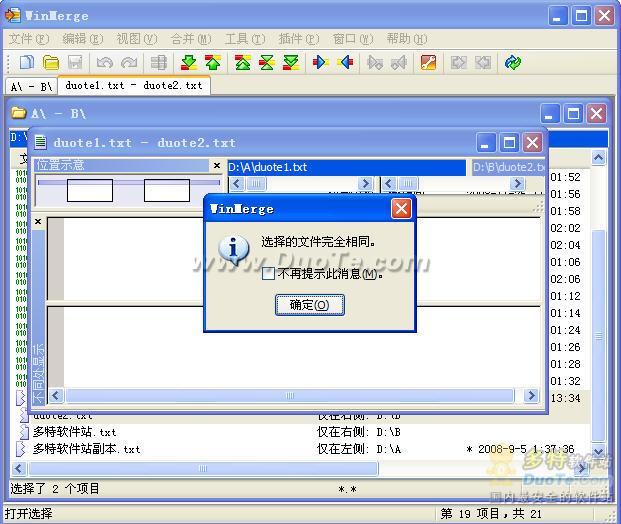The image size is (621, 524).
Task: Switch to duote1.txt - duote2.txt tab
Action: click(134, 85)
